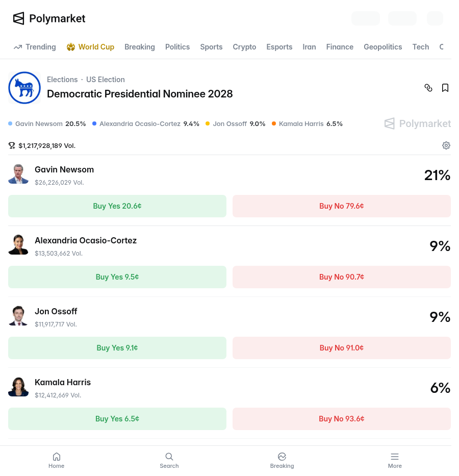Viewport: 459px width, 476px height.
Task: Copy the market link with the chain icon
Action: pos(428,88)
